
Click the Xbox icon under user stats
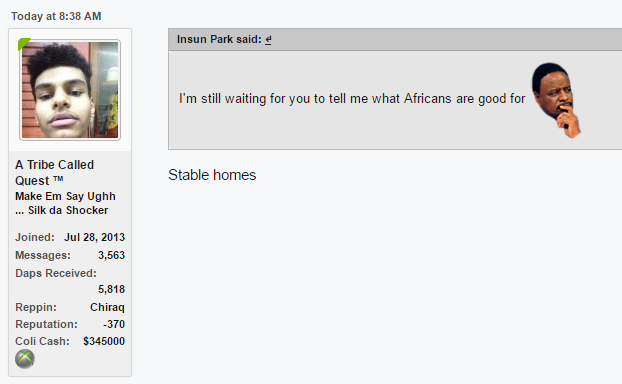point(25,359)
